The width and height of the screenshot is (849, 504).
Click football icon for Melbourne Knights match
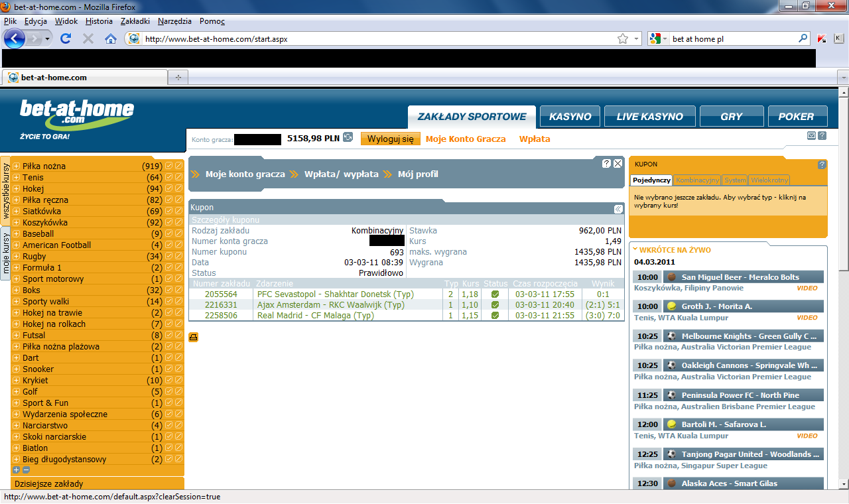pyautogui.click(x=671, y=336)
